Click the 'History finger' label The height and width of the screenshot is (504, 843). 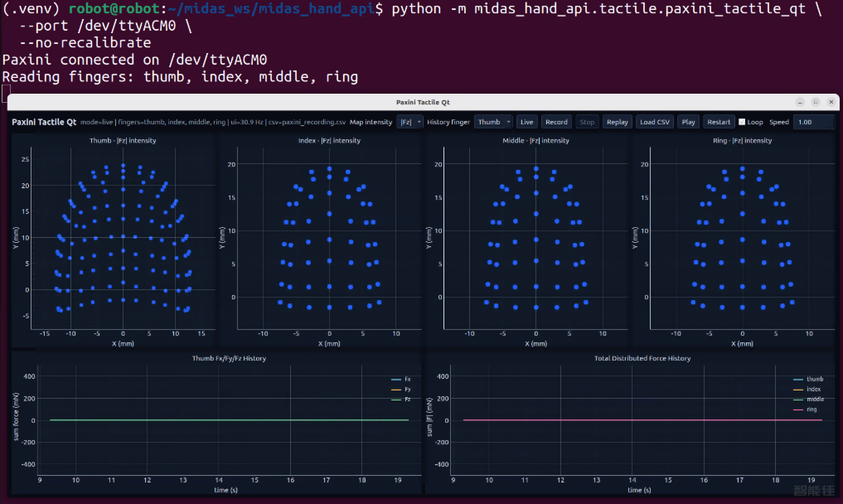pyautogui.click(x=448, y=122)
